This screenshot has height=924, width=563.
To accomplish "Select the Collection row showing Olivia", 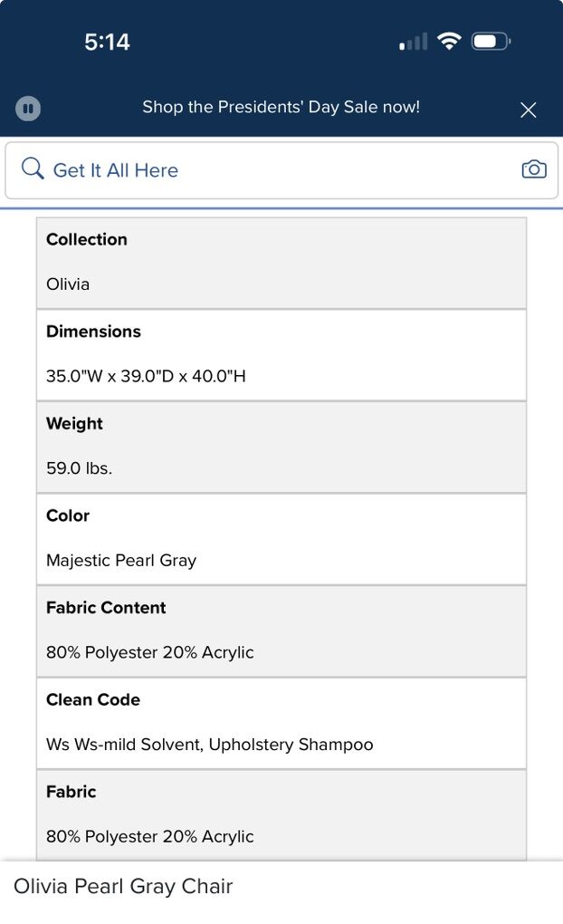I will (x=281, y=263).
